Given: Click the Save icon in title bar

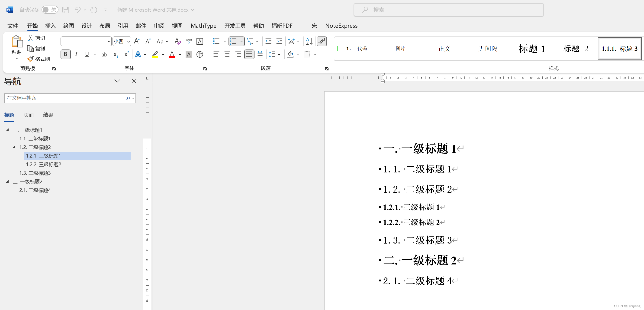Looking at the screenshot, I should pyautogui.click(x=66, y=10).
